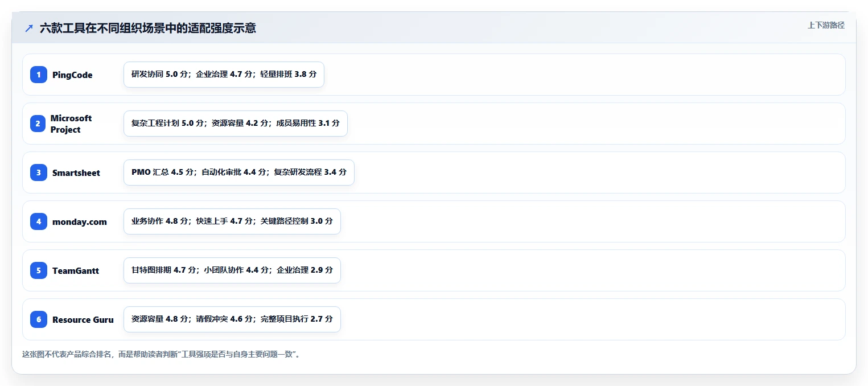
Task: Select the Microsoft Project tool name
Action: point(71,124)
